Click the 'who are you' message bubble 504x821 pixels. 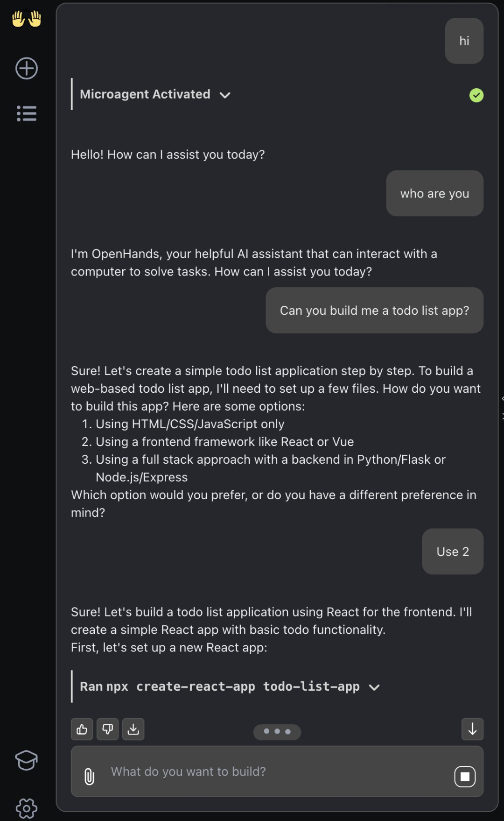pos(435,193)
